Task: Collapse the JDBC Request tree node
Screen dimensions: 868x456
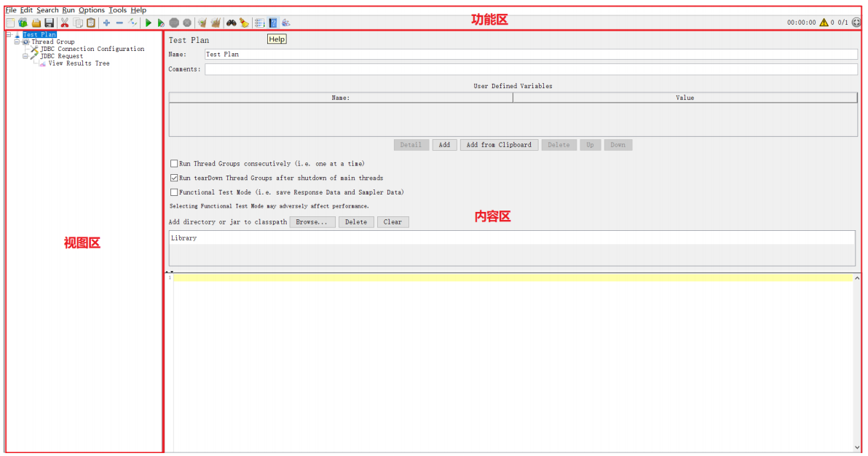Action: click(25, 56)
